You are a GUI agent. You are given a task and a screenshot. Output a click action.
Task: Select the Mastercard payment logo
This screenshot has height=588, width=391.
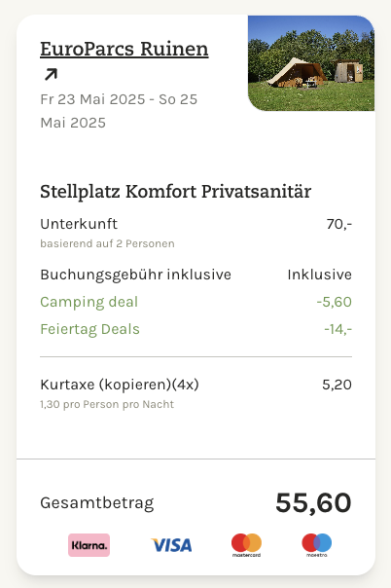pyautogui.click(x=246, y=545)
